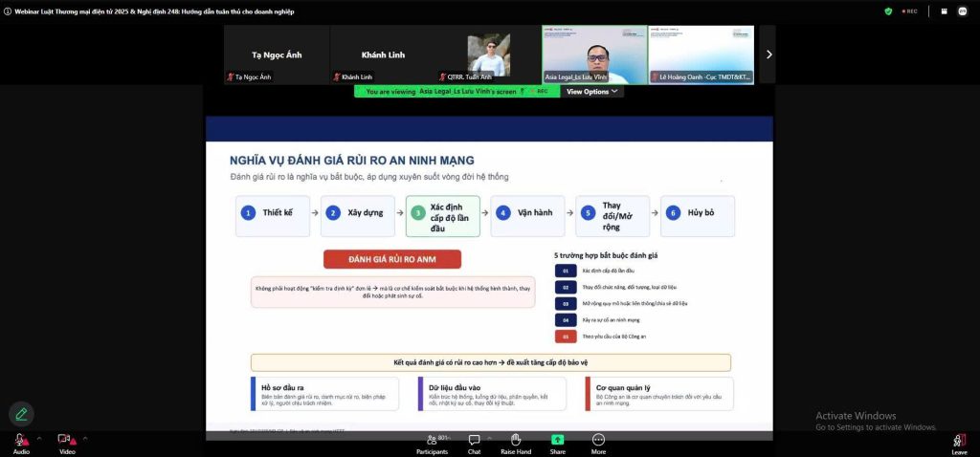Click the '5 trường hợp bắt buộc đánh giá' heading
This screenshot has height=457, width=980.
coord(606,255)
